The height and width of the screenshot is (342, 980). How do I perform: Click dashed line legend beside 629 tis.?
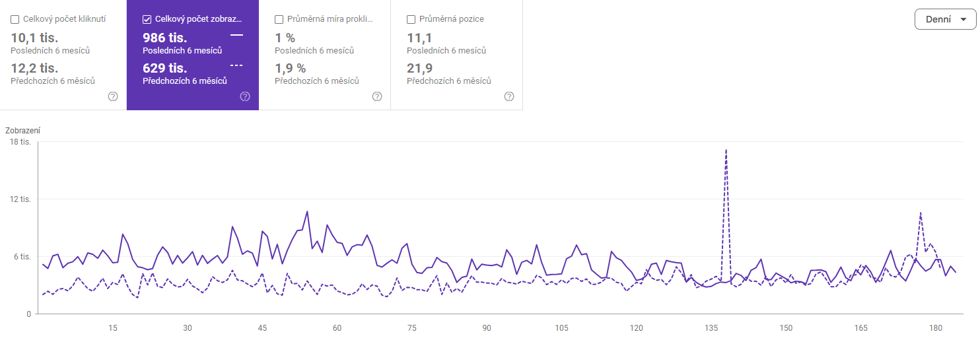coord(236,65)
